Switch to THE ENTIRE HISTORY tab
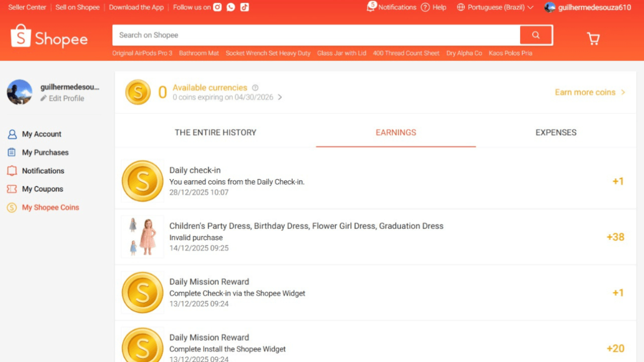This screenshot has width=644, height=362. [x=215, y=132]
